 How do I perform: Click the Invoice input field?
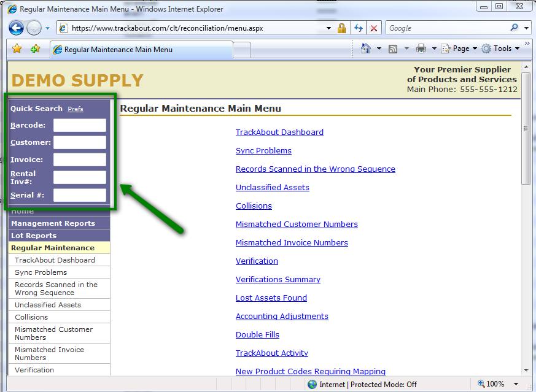(x=80, y=159)
